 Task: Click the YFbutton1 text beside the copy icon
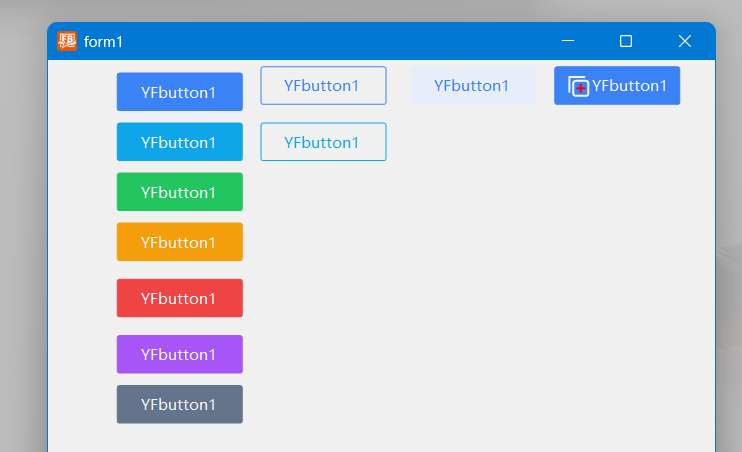point(629,86)
